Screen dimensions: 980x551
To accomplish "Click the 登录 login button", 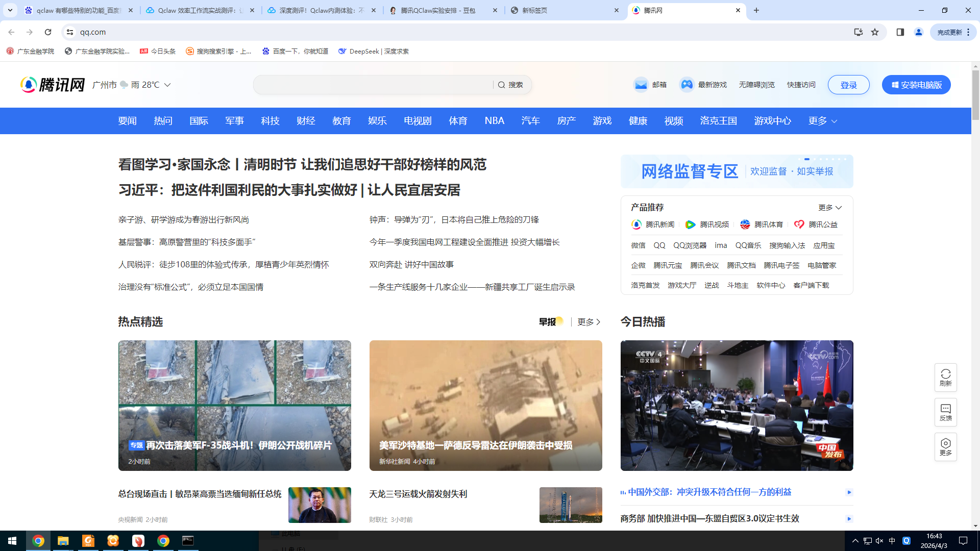I will point(848,85).
